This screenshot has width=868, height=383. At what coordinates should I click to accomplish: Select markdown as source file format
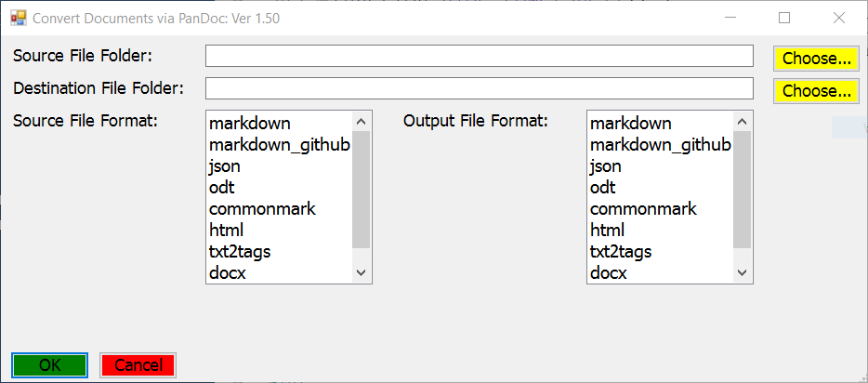250,124
